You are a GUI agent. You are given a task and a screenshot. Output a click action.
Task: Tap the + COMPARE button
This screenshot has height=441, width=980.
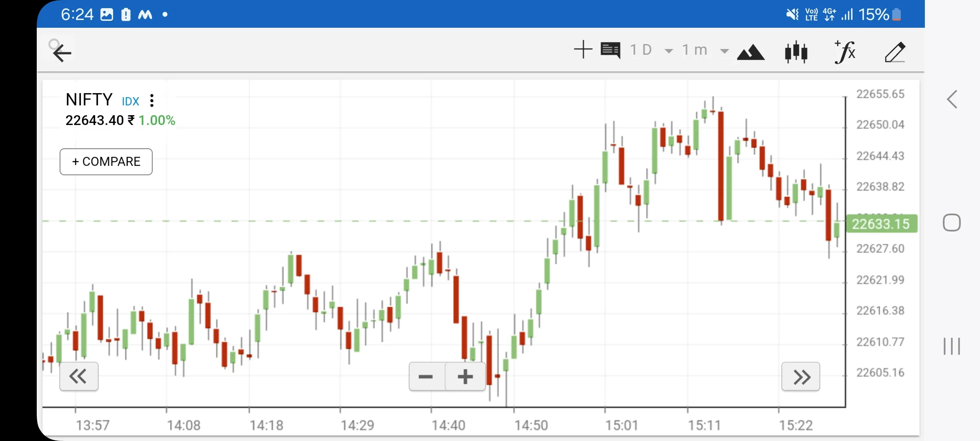click(x=106, y=162)
